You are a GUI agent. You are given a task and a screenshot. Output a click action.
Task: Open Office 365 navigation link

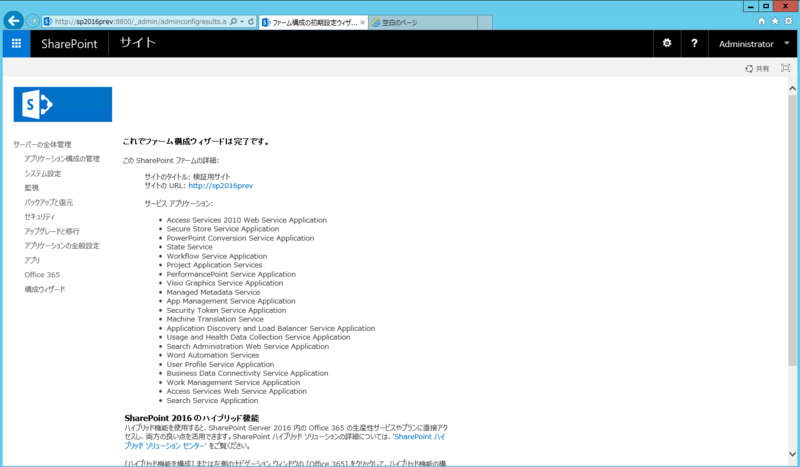[x=42, y=275]
